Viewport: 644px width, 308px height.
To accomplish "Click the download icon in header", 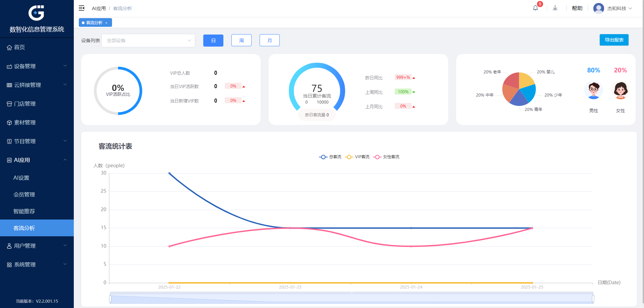I will (555, 8).
